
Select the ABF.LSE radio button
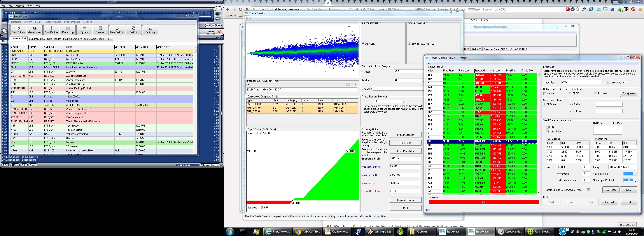tap(363, 44)
